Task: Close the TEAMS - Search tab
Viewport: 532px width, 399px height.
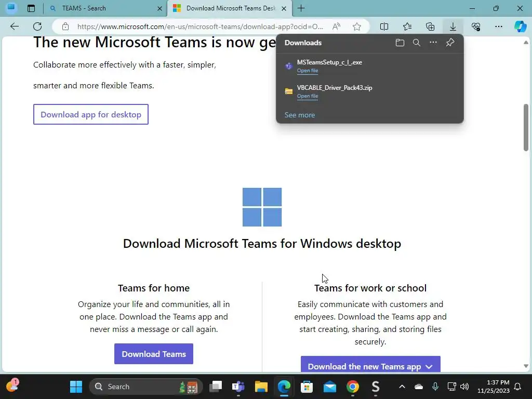Action: point(159,8)
